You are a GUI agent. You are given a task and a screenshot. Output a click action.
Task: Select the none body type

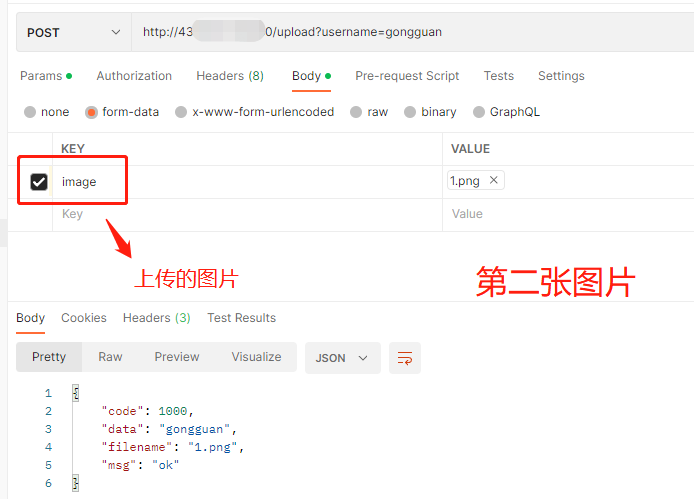coord(30,112)
